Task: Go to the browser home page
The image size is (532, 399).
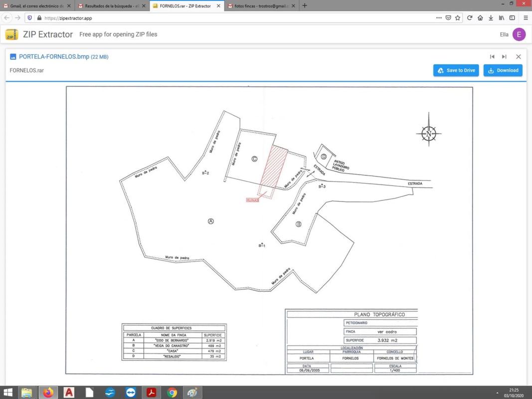Action: pos(480,18)
